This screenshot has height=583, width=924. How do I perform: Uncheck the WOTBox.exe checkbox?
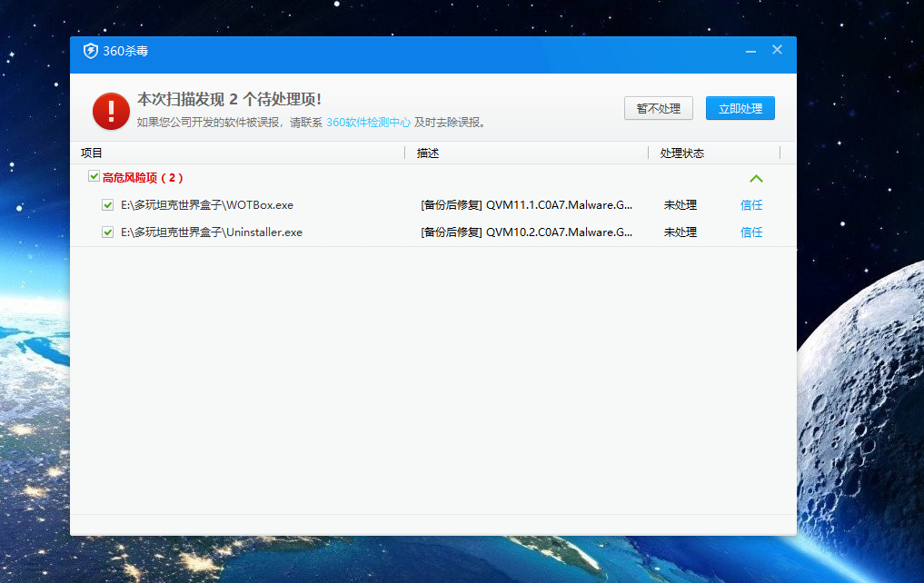click(x=107, y=205)
